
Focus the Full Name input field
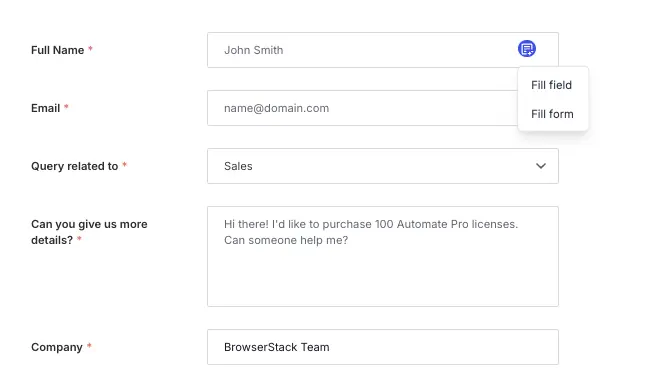(x=383, y=50)
